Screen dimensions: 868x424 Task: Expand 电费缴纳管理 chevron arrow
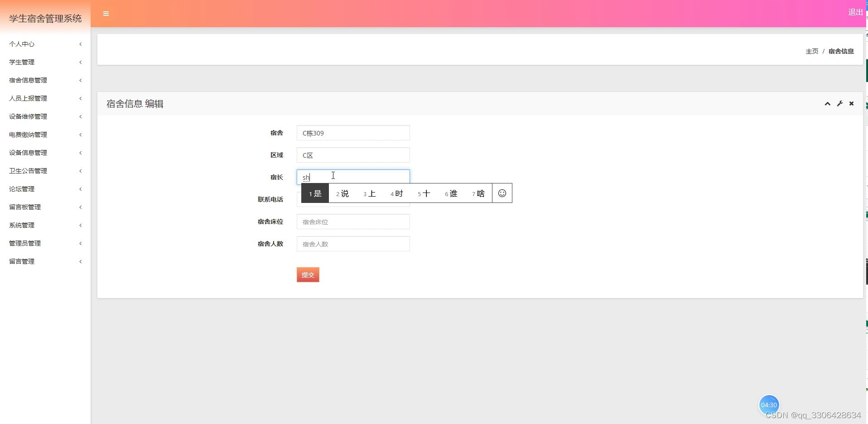[81, 135]
